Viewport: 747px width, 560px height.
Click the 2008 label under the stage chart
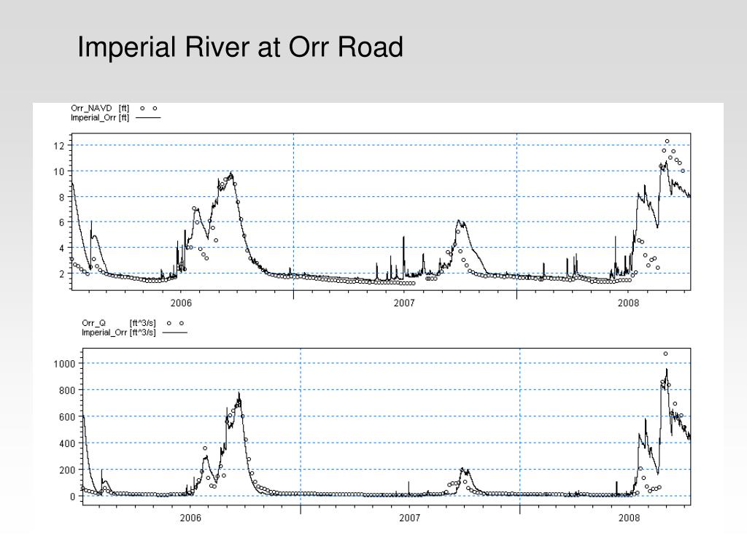point(628,303)
